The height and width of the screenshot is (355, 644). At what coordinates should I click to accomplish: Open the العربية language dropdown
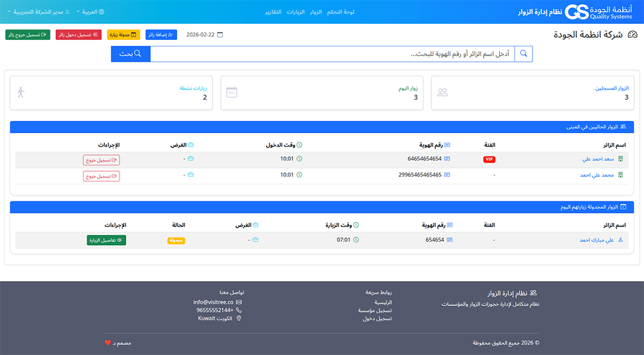click(x=90, y=12)
